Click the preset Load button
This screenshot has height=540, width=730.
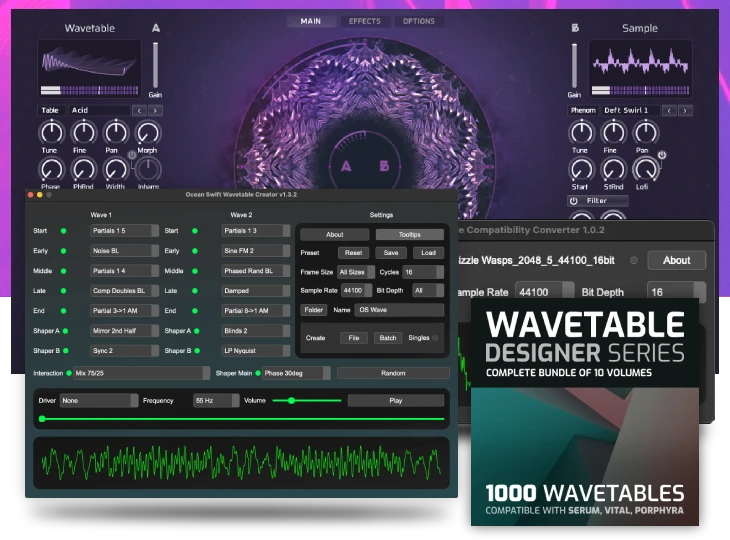(x=428, y=253)
